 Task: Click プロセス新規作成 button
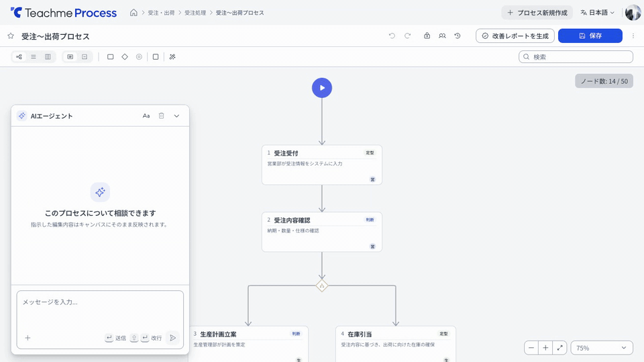(x=537, y=13)
